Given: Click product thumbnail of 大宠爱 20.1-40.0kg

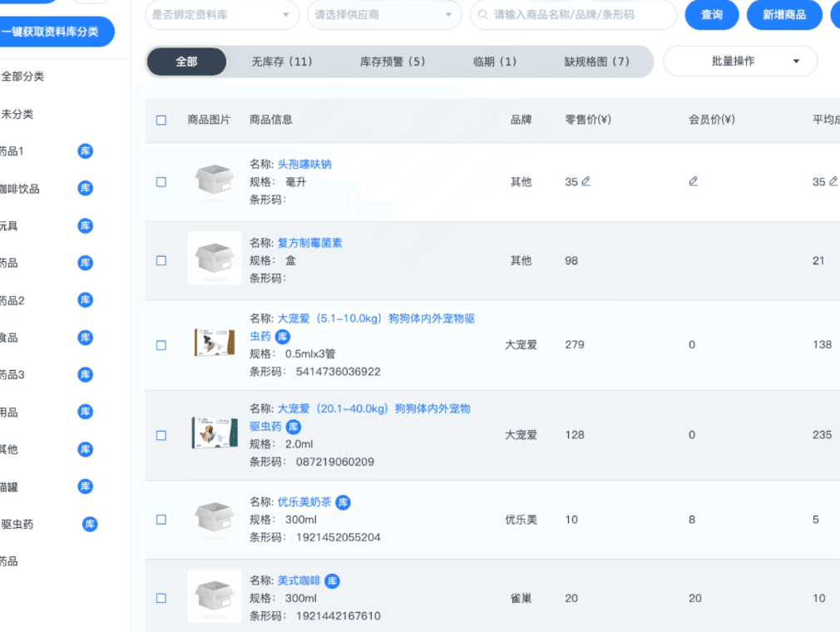Looking at the screenshot, I should (x=215, y=432).
